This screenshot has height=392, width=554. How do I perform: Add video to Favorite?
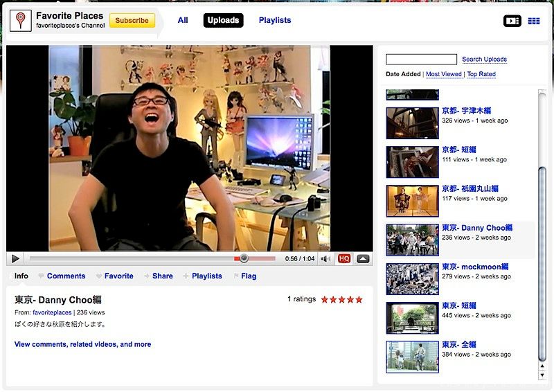(x=118, y=276)
